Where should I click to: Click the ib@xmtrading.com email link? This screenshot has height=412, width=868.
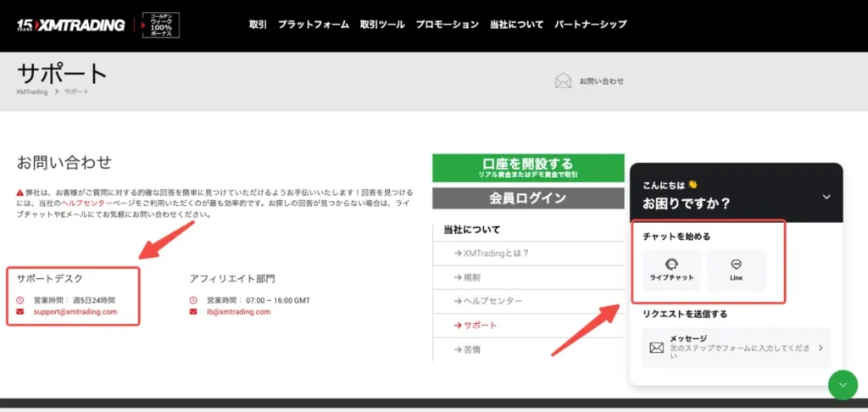(238, 312)
